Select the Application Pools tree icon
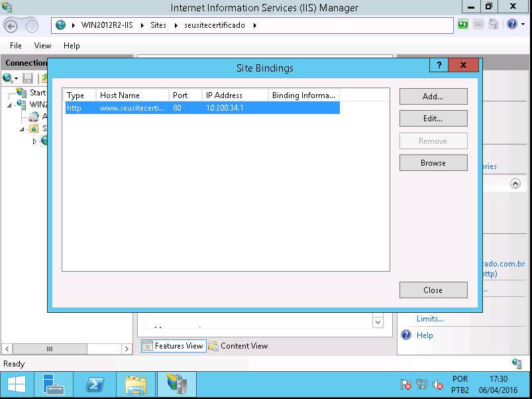This screenshot has width=532, height=399. click(x=34, y=117)
